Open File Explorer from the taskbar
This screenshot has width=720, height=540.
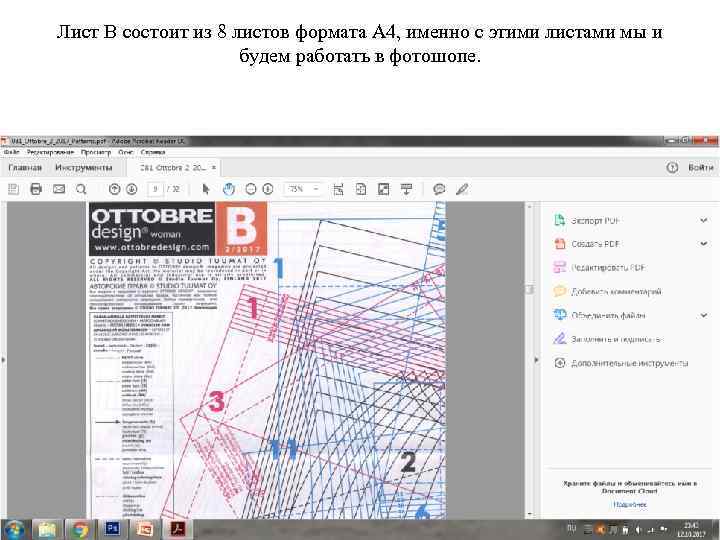(x=47, y=529)
